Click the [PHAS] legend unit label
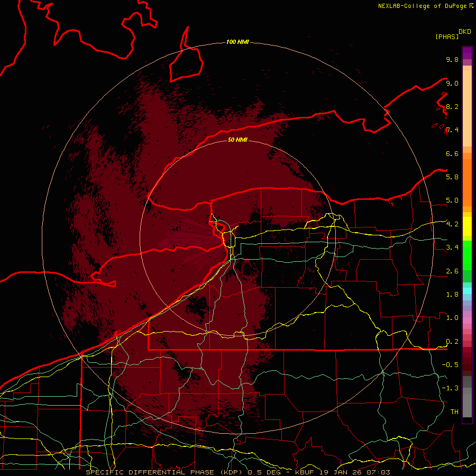Viewport: 476px width, 476px height. coord(447,36)
